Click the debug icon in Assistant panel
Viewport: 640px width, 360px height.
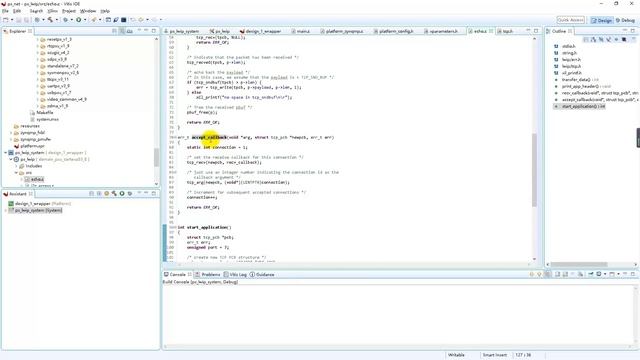130,193
